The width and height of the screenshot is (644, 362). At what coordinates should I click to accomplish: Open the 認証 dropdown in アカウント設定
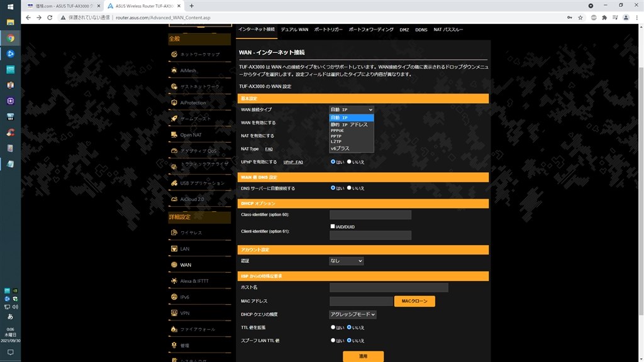[346, 261]
